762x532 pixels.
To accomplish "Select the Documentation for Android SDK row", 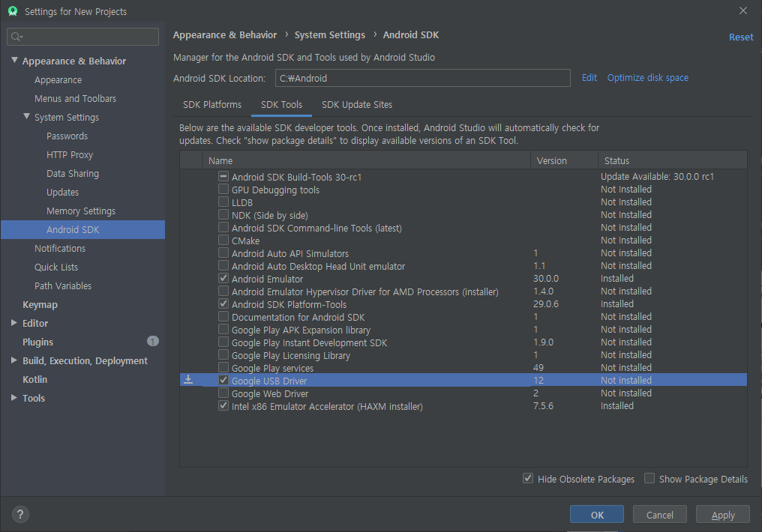I will [x=463, y=316].
